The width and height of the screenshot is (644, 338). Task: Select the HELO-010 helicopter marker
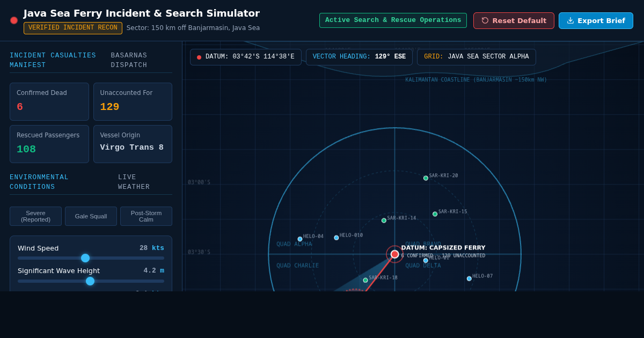pos(336,238)
